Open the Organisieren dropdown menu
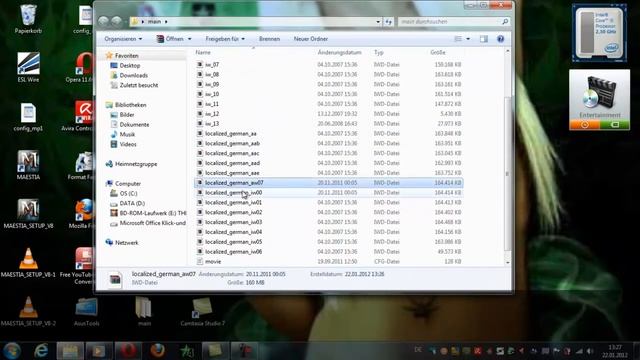Viewport: 640px width, 360px height. coord(123,39)
